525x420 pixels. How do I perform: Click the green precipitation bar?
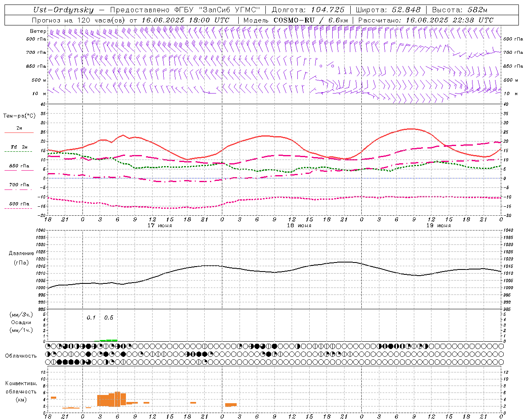109,340
